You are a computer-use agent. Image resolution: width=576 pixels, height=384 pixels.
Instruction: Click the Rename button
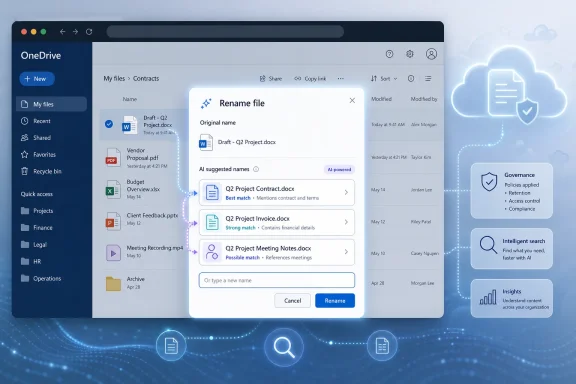(335, 300)
